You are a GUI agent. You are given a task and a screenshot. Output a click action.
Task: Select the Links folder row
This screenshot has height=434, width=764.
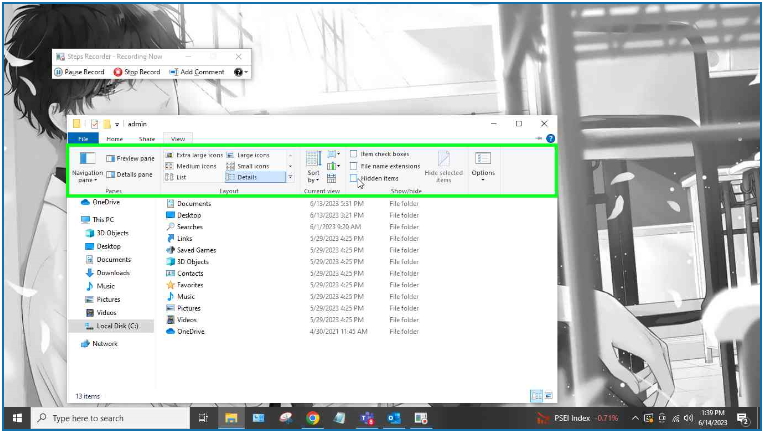pos(179,239)
